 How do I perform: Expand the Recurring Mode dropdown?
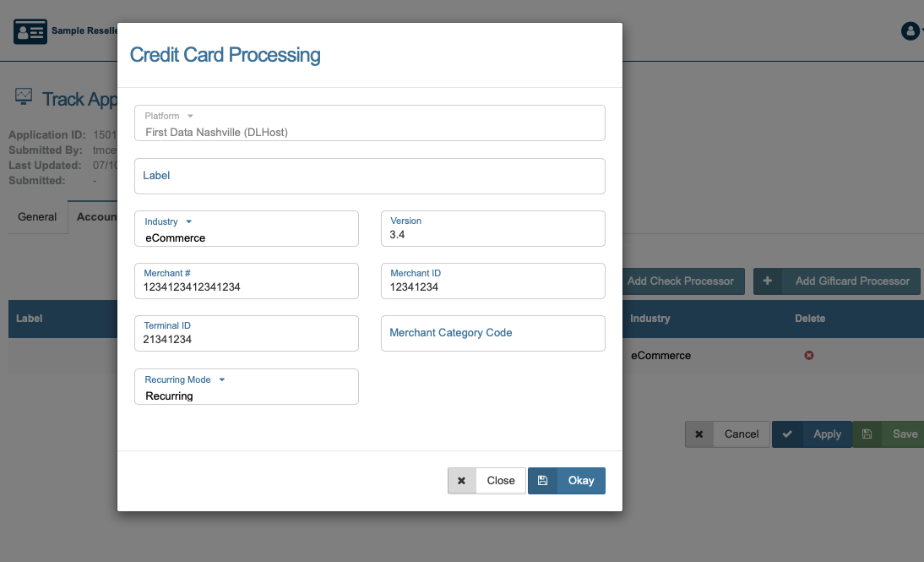247,387
